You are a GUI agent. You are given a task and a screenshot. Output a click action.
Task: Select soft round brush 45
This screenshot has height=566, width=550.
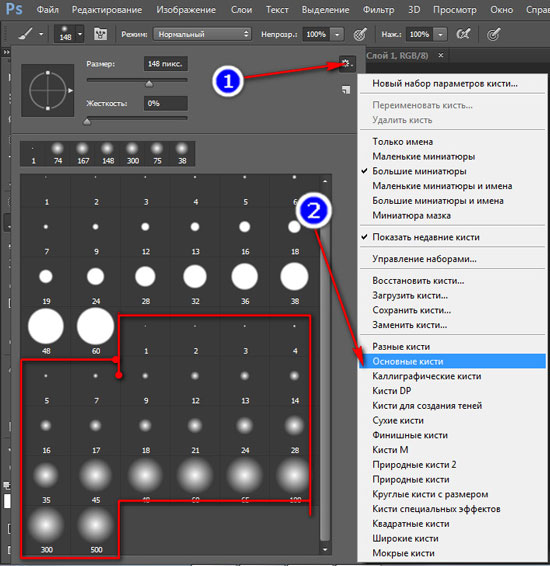click(x=96, y=482)
